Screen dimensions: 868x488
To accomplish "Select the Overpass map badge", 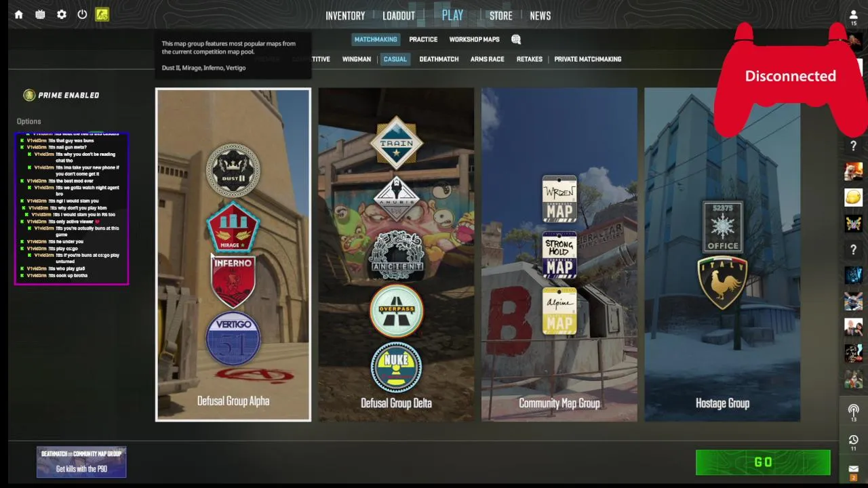I will tap(396, 310).
